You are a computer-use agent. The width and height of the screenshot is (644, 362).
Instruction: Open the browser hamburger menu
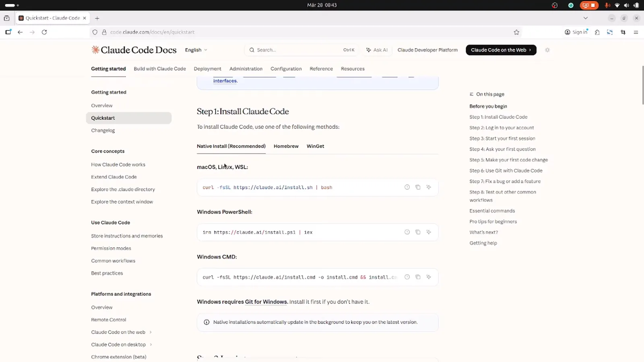(636, 32)
